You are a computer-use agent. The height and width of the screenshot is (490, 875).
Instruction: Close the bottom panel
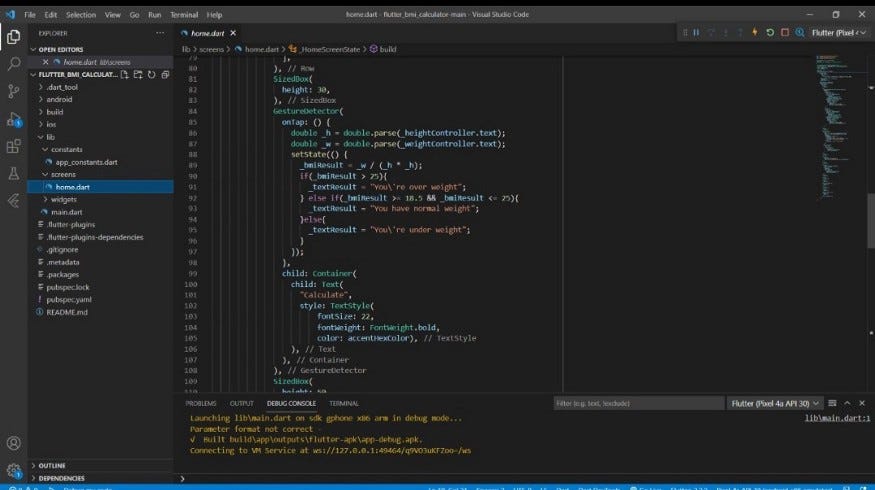coord(862,403)
